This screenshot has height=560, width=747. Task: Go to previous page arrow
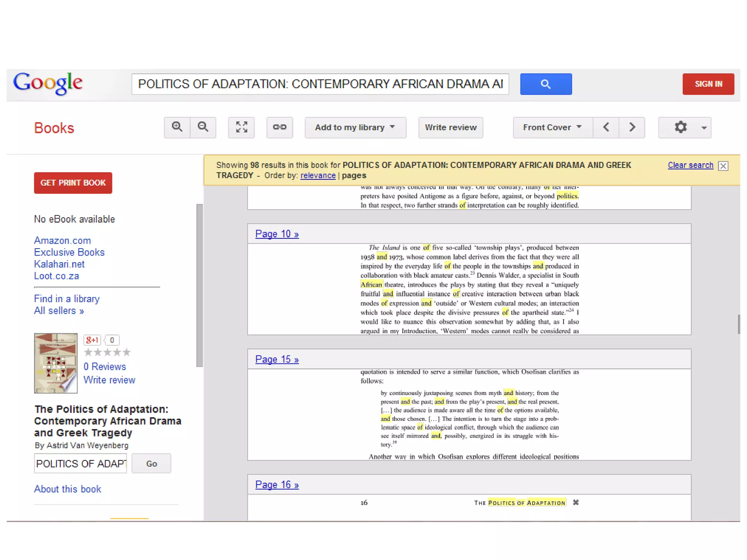pyautogui.click(x=606, y=127)
